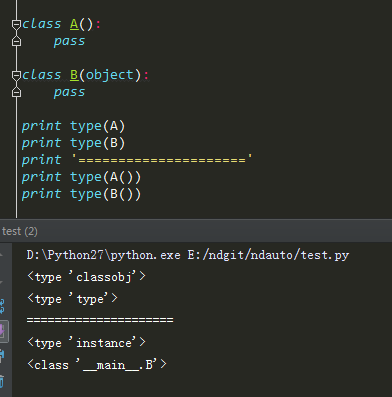
Task: Clear console output with the trash icon
Action: pyautogui.click(x=2, y=381)
